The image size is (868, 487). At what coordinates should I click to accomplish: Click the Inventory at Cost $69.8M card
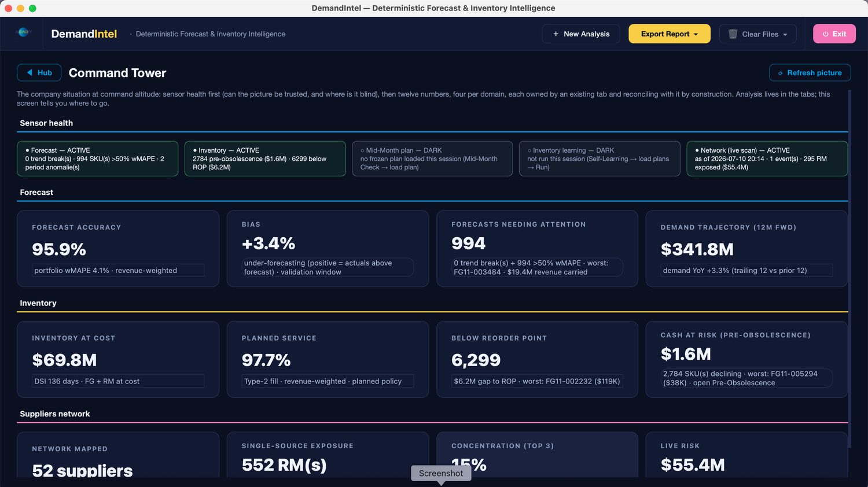118,359
